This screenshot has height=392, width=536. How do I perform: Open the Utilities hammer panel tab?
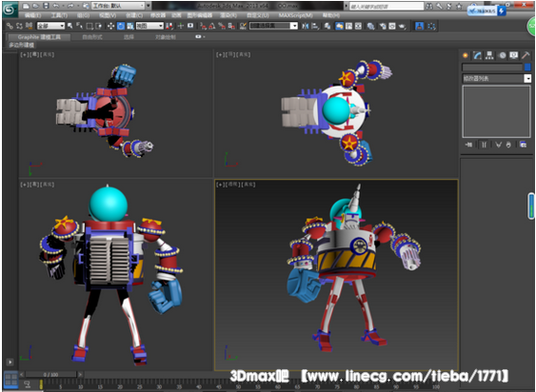pyautogui.click(x=526, y=55)
